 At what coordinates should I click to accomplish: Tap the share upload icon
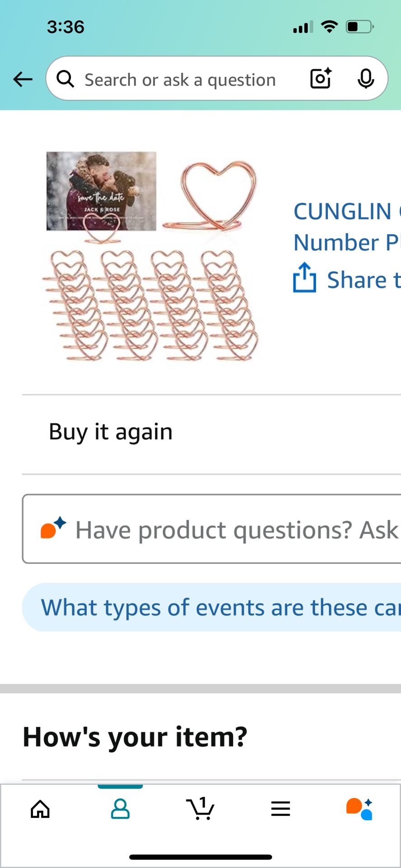[x=304, y=278]
